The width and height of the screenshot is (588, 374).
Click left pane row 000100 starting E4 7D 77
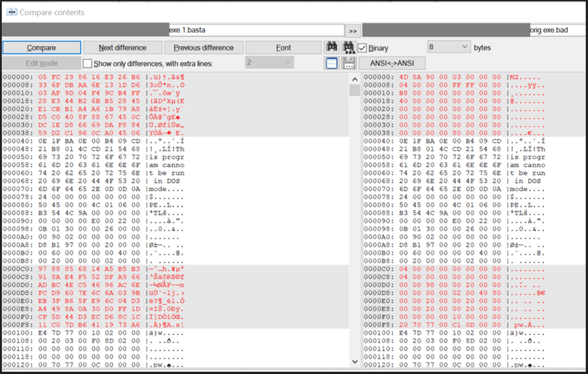(x=94, y=333)
